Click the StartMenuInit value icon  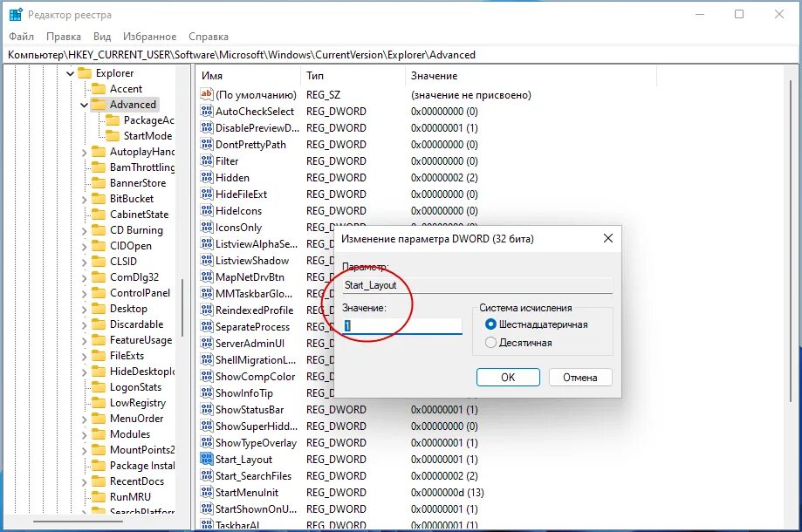point(207,492)
